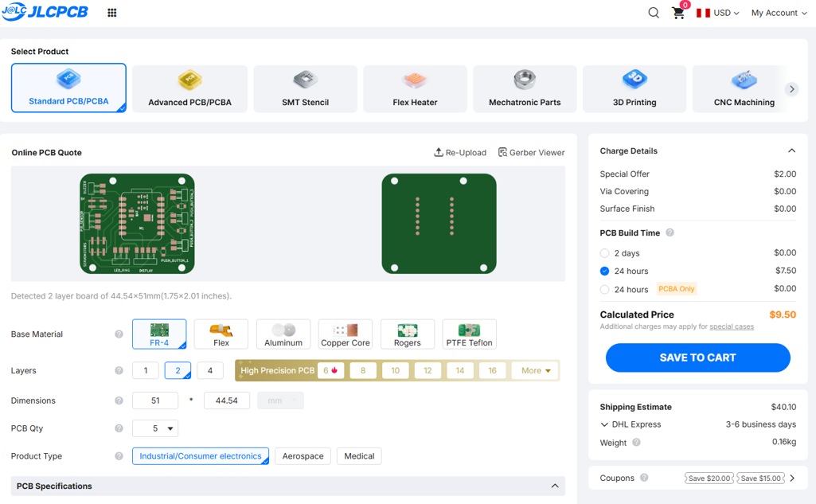Expand the coupons list arrow
Image resolution: width=816 pixels, height=504 pixels.
pyautogui.click(x=792, y=478)
